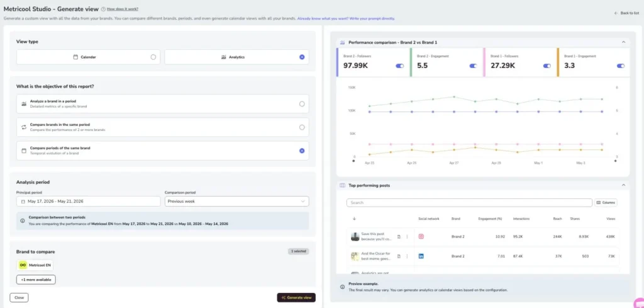This screenshot has width=644, height=308.
Task: Sort by the Interactions column header
Action: (x=521, y=219)
